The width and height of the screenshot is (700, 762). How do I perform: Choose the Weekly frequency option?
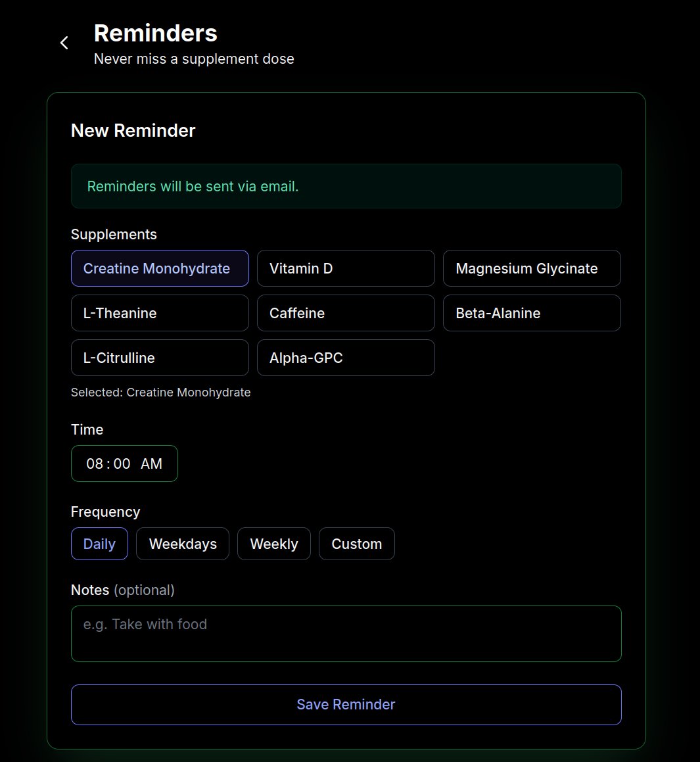[274, 544]
